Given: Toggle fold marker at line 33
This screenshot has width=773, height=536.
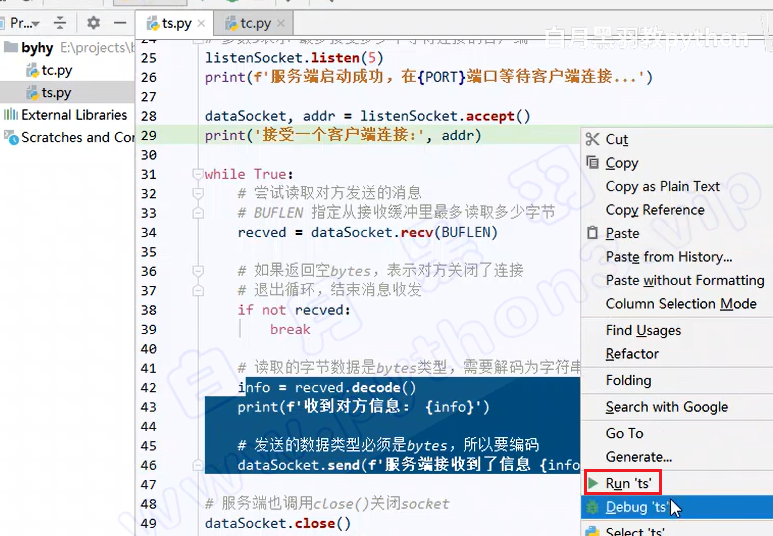Looking at the screenshot, I should (x=198, y=213).
